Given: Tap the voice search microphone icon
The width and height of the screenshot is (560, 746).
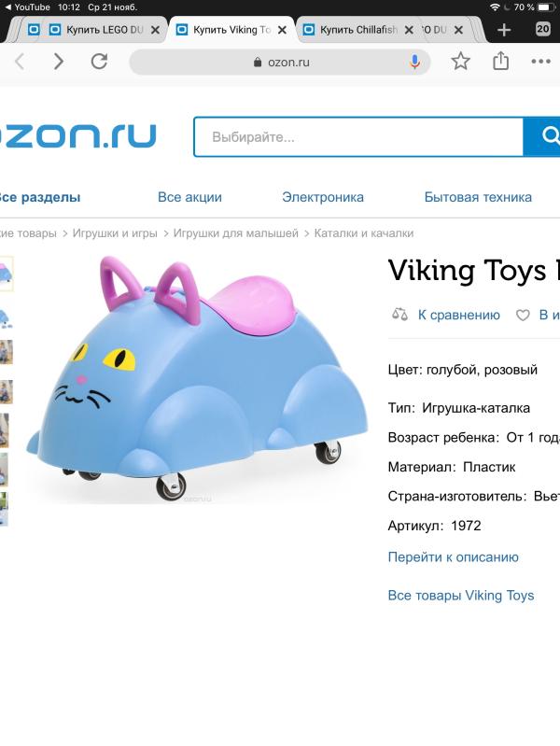Looking at the screenshot, I should tap(415, 62).
